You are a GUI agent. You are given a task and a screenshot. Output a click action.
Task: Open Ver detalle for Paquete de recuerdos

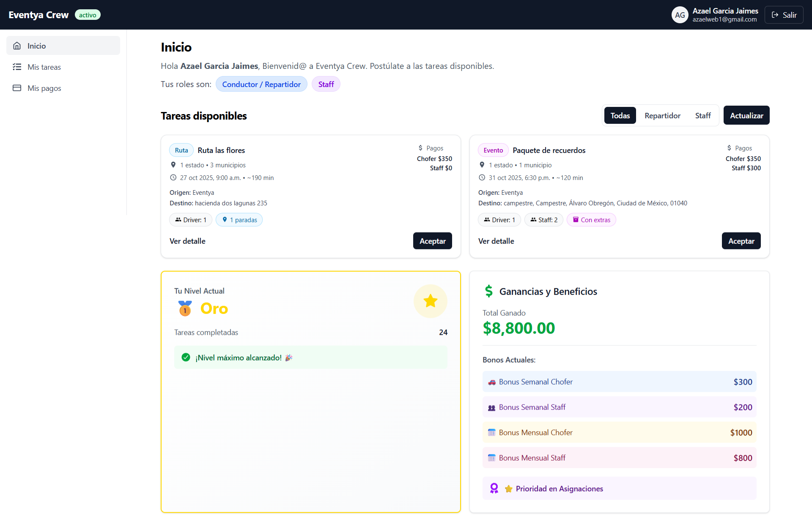496,241
